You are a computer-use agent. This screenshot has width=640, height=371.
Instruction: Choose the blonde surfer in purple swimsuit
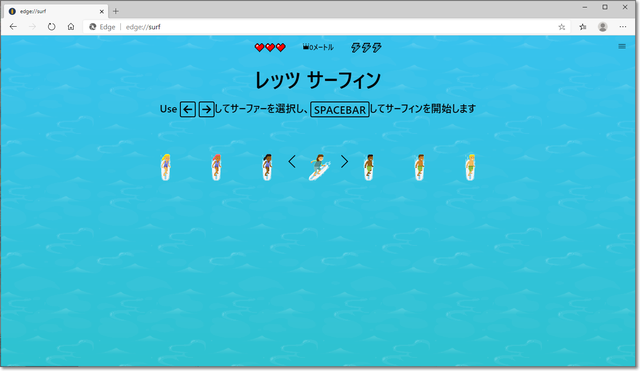pos(165,167)
